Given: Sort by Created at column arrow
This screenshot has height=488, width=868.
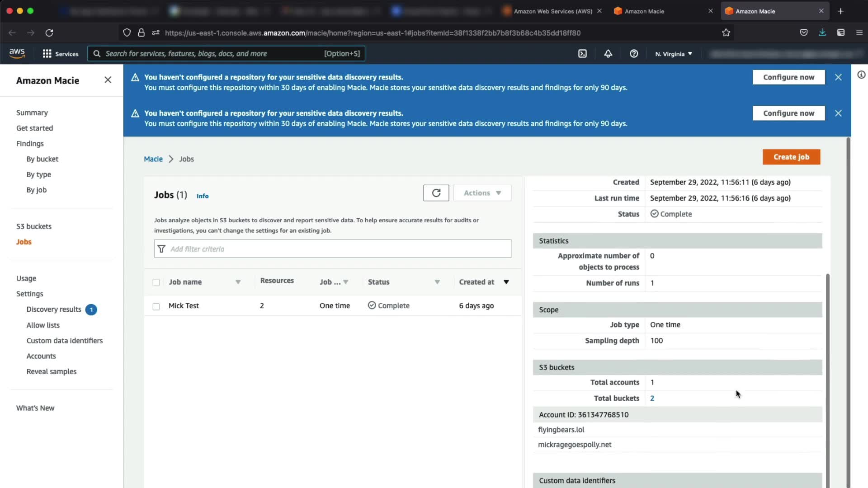Looking at the screenshot, I should pos(506,282).
